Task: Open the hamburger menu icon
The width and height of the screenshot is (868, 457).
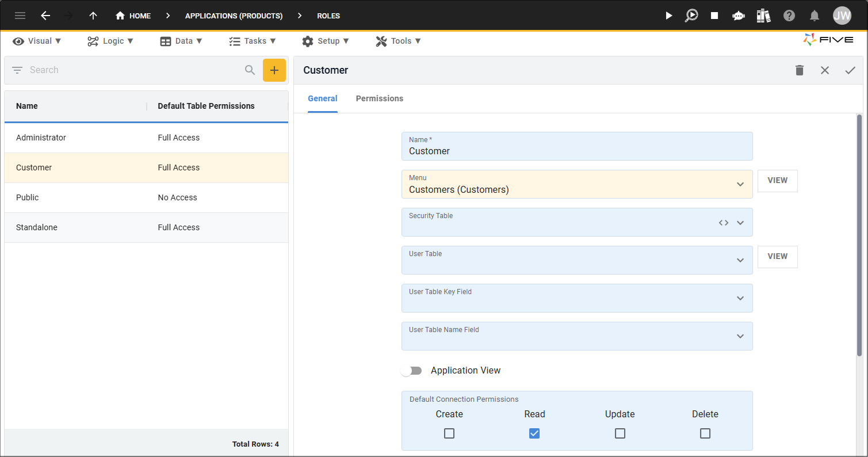Action: (x=20, y=16)
